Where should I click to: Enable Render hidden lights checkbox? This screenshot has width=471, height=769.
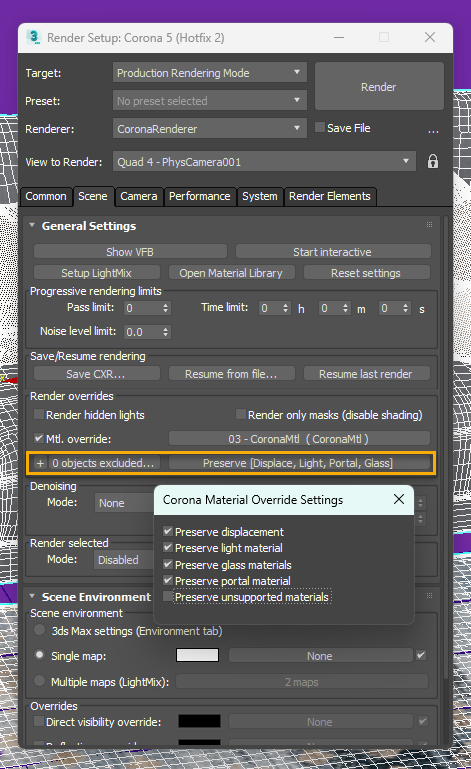click(39, 414)
